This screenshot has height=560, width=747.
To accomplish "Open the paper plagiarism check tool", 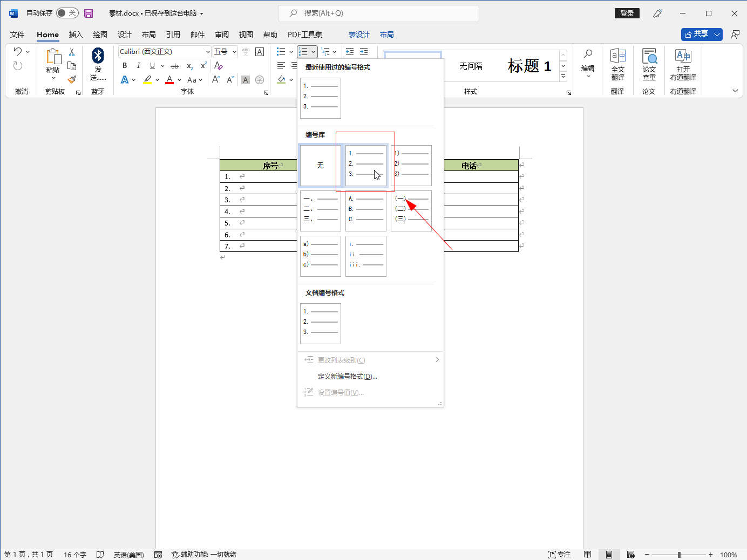I will coord(649,64).
